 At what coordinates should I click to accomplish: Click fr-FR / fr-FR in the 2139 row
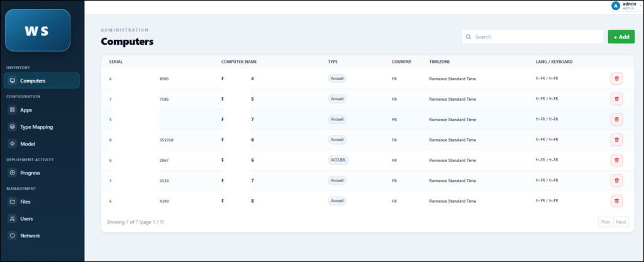[547, 180]
